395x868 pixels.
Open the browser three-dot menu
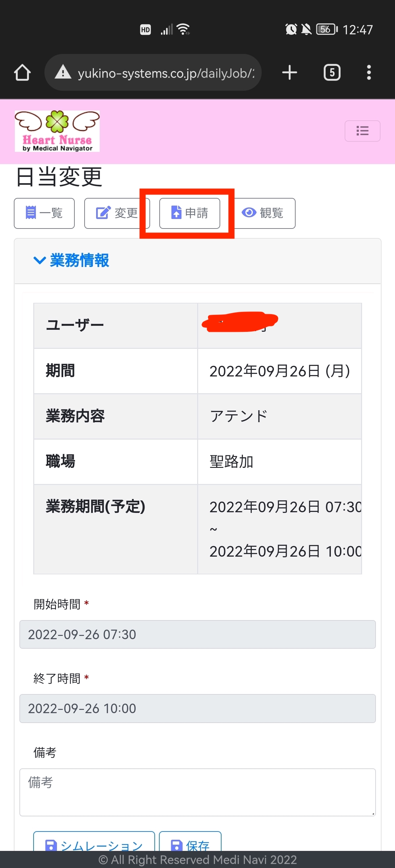coord(369,72)
